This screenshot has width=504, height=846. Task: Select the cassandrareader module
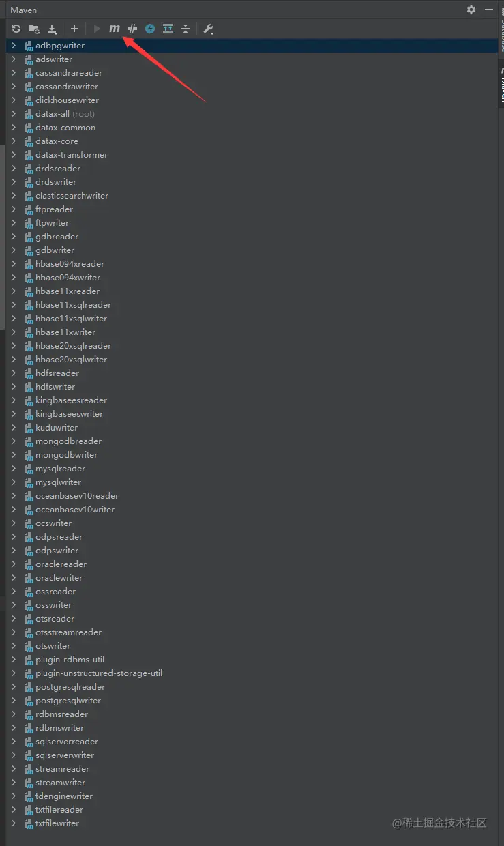click(69, 73)
